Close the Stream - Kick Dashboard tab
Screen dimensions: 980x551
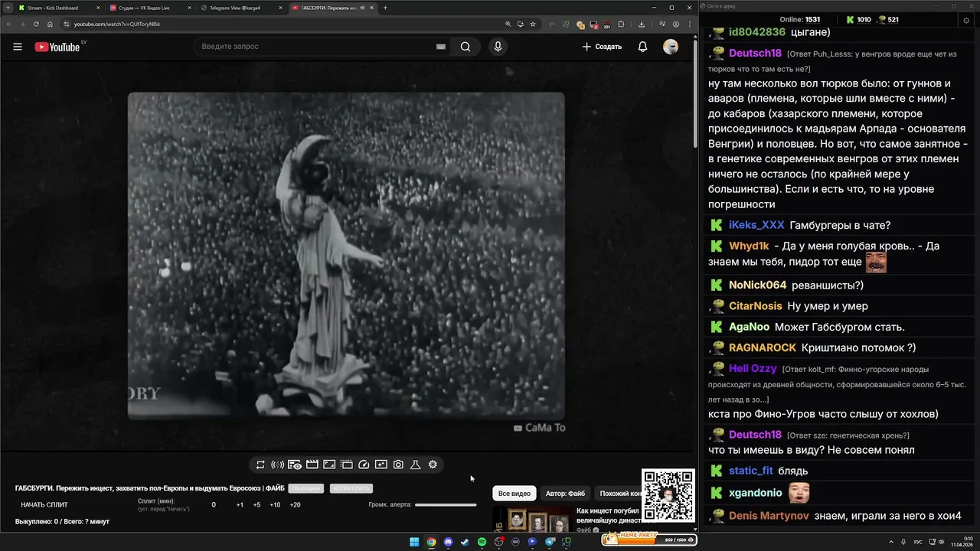pyautogui.click(x=99, y=8)
